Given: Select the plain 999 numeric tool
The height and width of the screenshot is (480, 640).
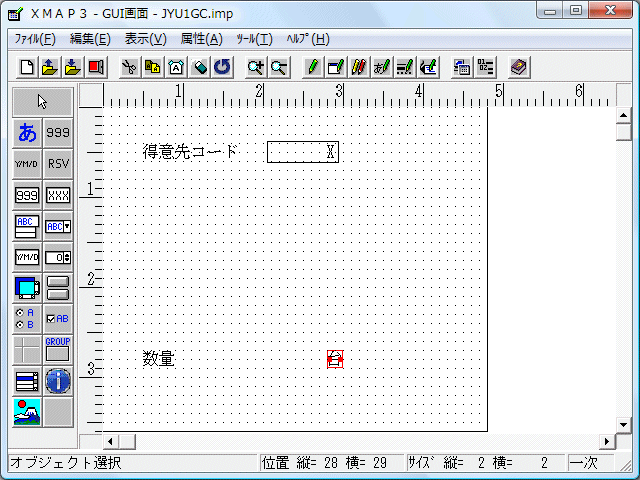Looking at the screenshot, I should [x=58, y=133].
